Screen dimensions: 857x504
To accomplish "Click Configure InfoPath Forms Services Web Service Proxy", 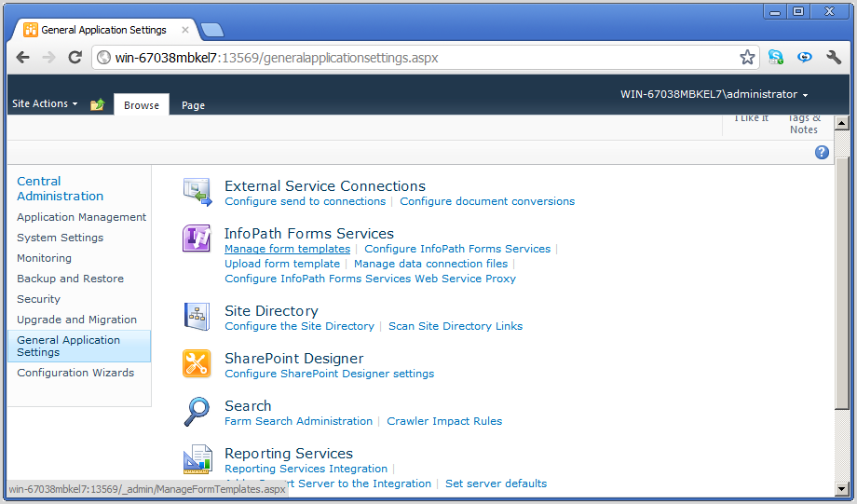I will coord(370,279).
